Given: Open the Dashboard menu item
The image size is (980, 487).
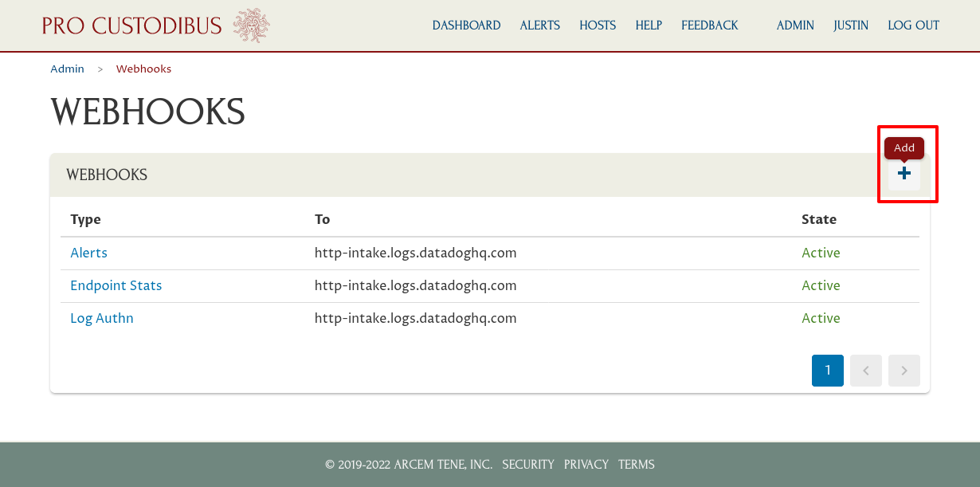Looking at the screenshot, I should [x=466, y=26].
